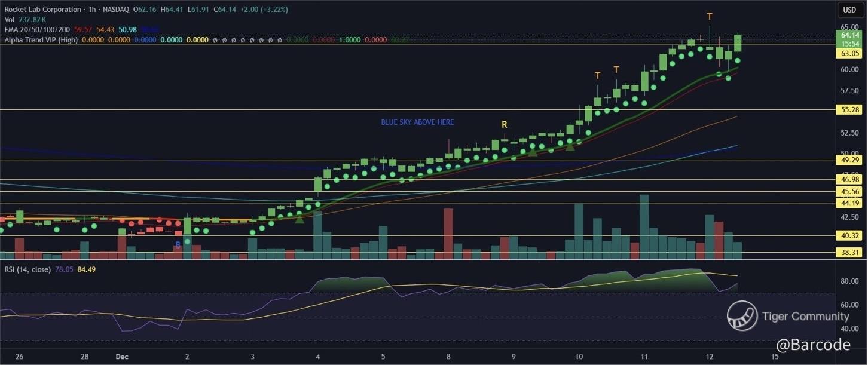Click the RSI value 84.49
Screen dimensions: 868x365
[87, 269]
